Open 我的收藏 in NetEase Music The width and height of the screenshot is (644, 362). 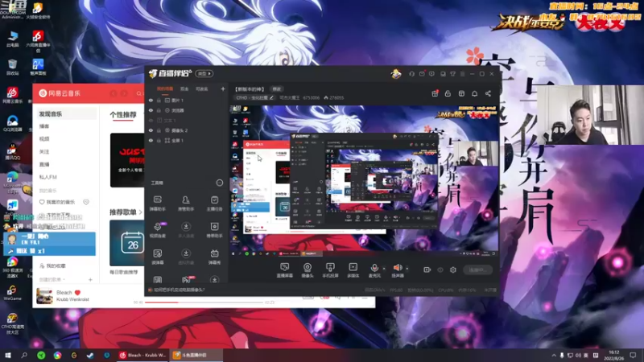[x=56, y=266]
